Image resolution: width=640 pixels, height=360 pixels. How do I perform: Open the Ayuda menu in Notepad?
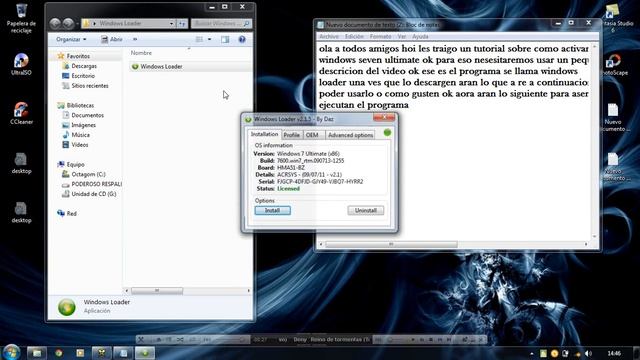pos(420,36)
